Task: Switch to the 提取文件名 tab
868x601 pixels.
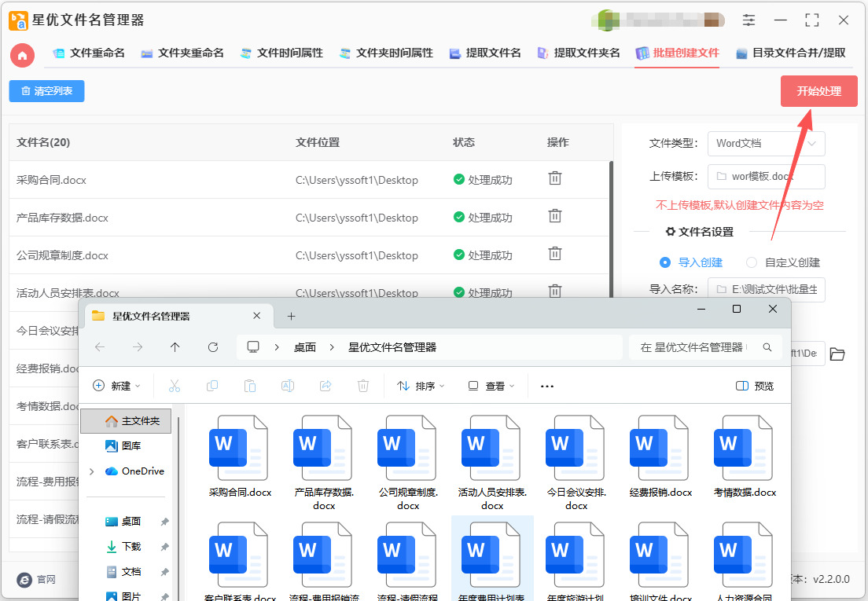Action: (485, 53)
